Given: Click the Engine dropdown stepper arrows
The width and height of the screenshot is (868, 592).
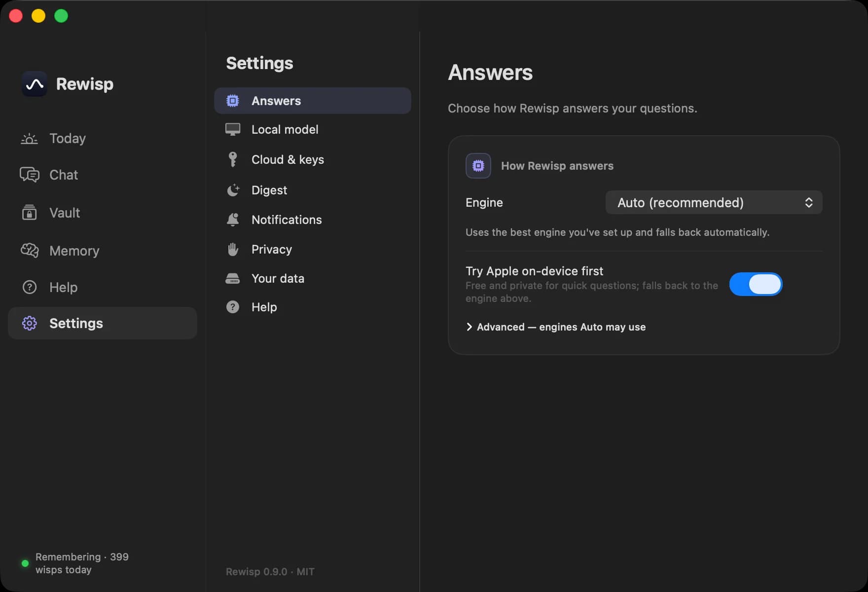Looking at the screenshot, I should tap(809, 202).
